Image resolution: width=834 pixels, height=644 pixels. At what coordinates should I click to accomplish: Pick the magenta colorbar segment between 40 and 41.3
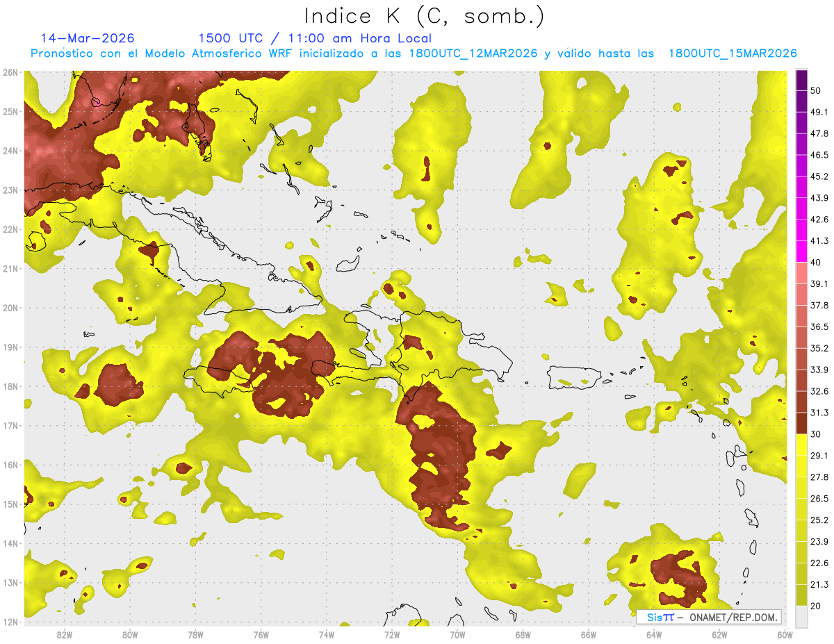tap(801, 251)
